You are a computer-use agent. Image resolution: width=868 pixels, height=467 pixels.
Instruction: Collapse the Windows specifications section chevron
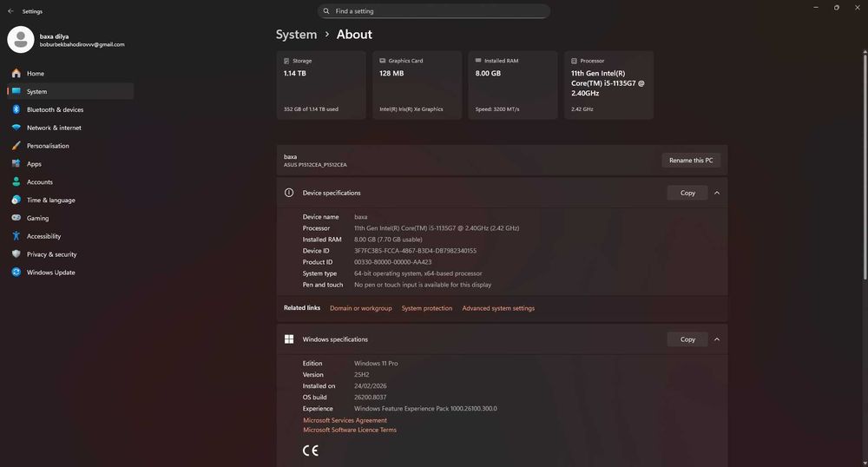717,339
